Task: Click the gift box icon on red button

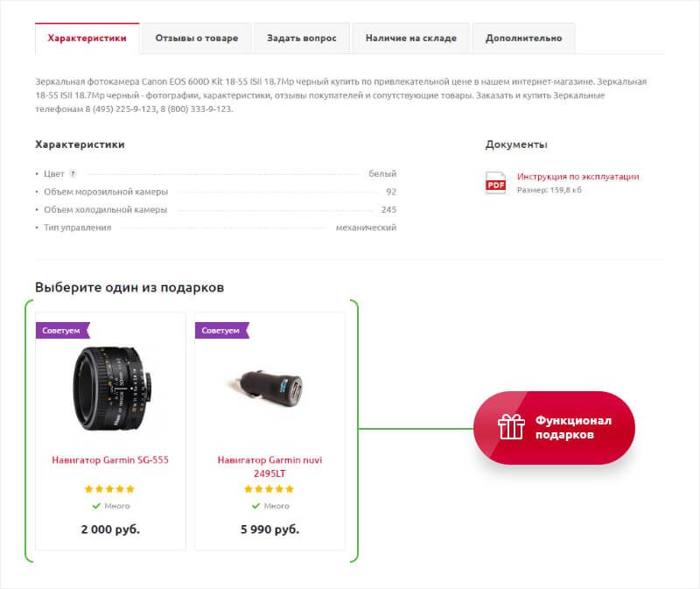Action: tap(511, 427)
